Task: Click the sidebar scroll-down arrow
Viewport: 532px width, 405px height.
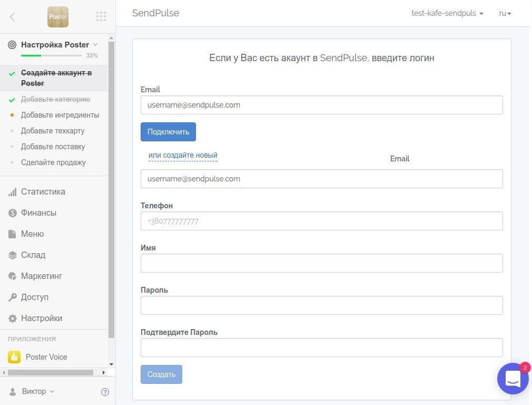Action: point(111,364)
